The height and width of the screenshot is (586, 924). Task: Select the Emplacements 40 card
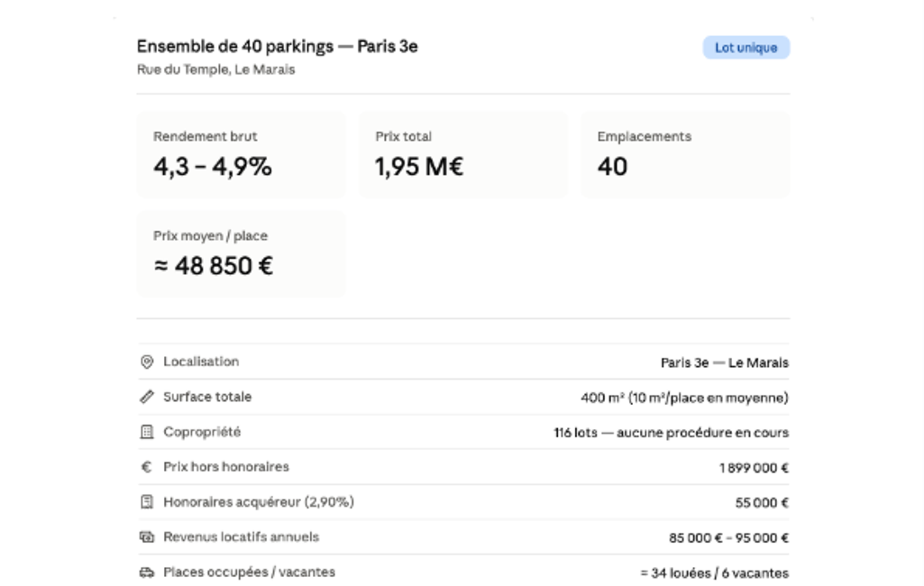pos(685,154)
